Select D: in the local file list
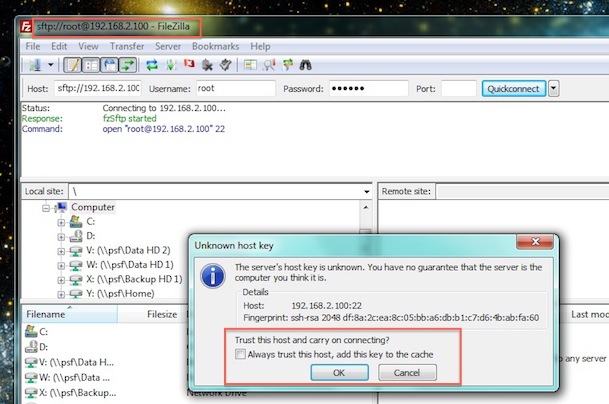The height and width of the screenshot is (404, 609). pos(43,347)
